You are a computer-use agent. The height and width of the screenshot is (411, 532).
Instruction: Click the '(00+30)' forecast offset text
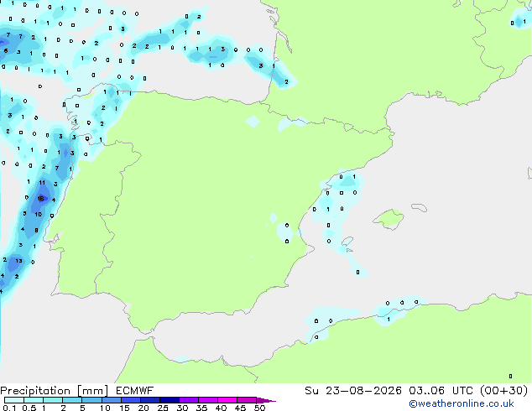click(x=503, y=391)
